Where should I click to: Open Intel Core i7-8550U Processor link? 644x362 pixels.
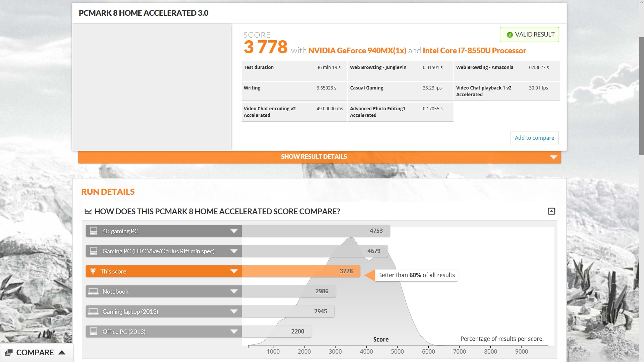point(474,51)
